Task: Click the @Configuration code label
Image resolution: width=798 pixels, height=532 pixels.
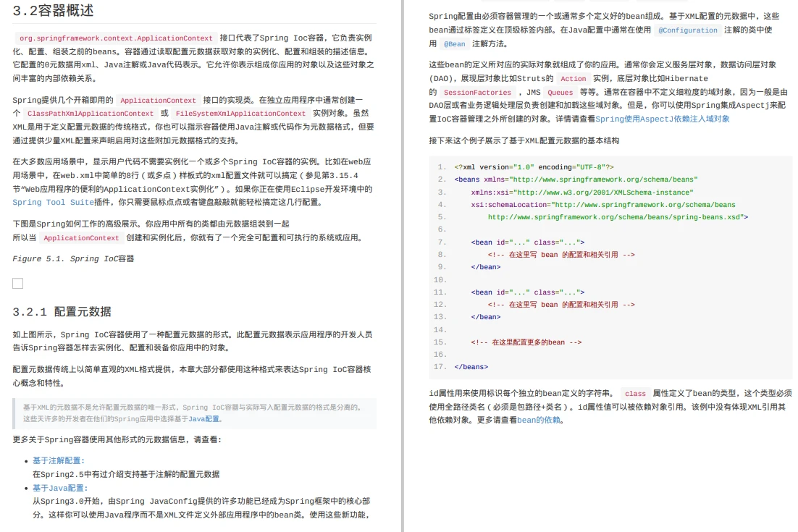Action: pyautogui.click(x=687, y=30)
